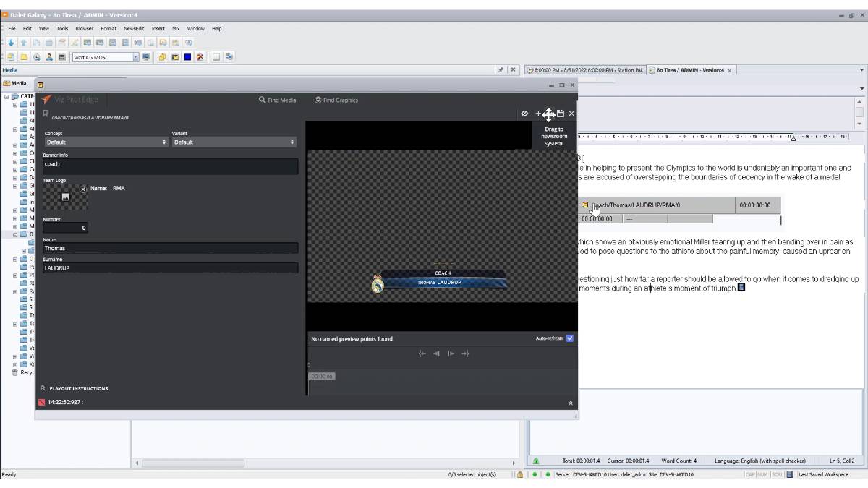
Task: Click the double chevron at Pilot Edge bottom right
Action: tap(570, 403)
